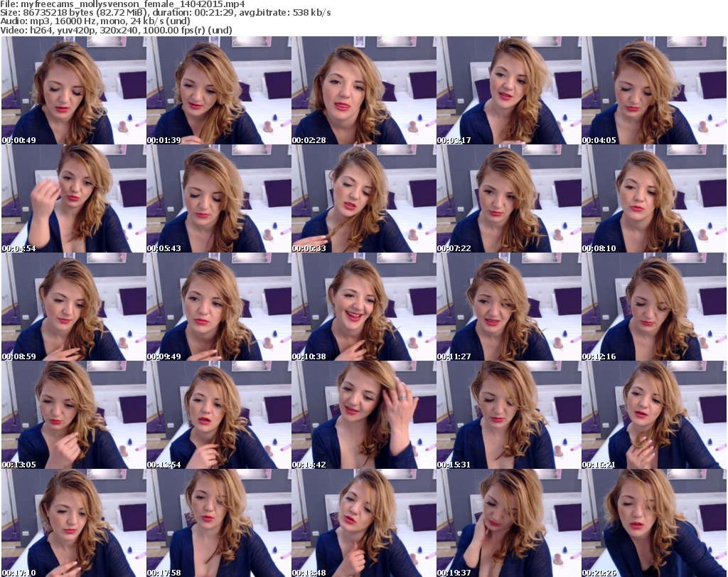Pick the frame marked 00:03:17
The image size is (728, 577).
(x=509, y=90)
